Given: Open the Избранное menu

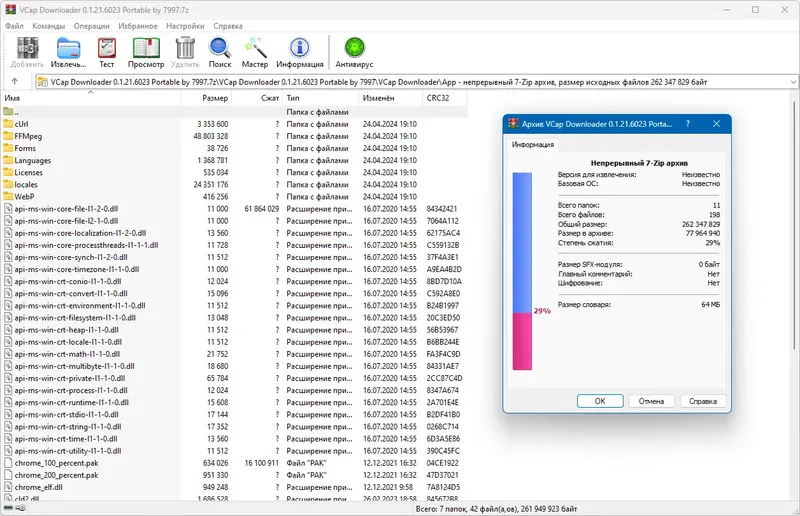Looking at the screenshot, I should [138, 26].
